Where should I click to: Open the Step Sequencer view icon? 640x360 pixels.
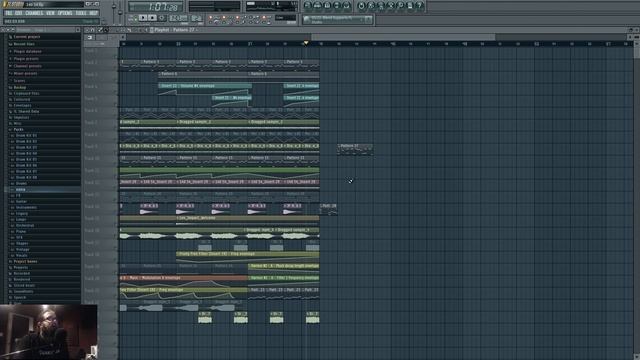pyautogui.click(x=318, y=6)
